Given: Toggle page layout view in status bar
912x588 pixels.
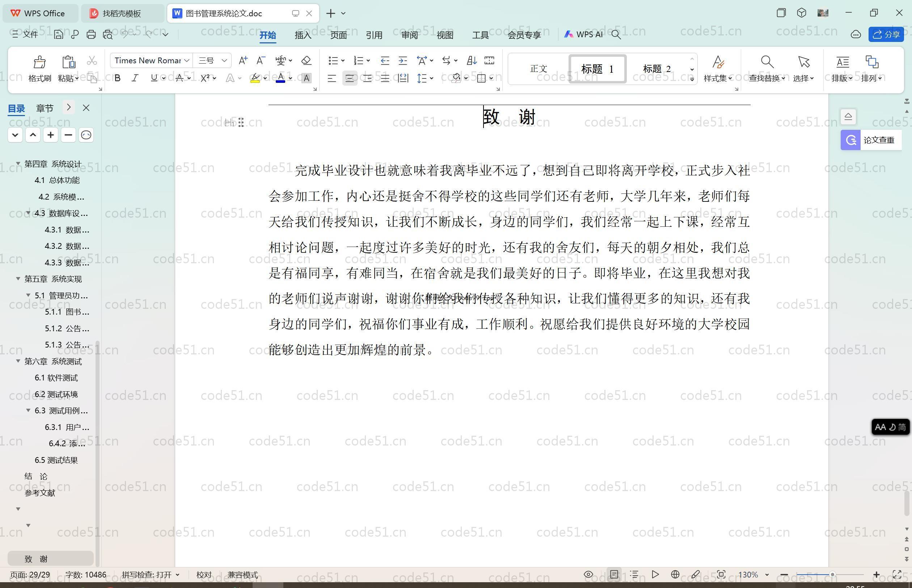Looking at the screenshot, I should [x=614, y=575].
